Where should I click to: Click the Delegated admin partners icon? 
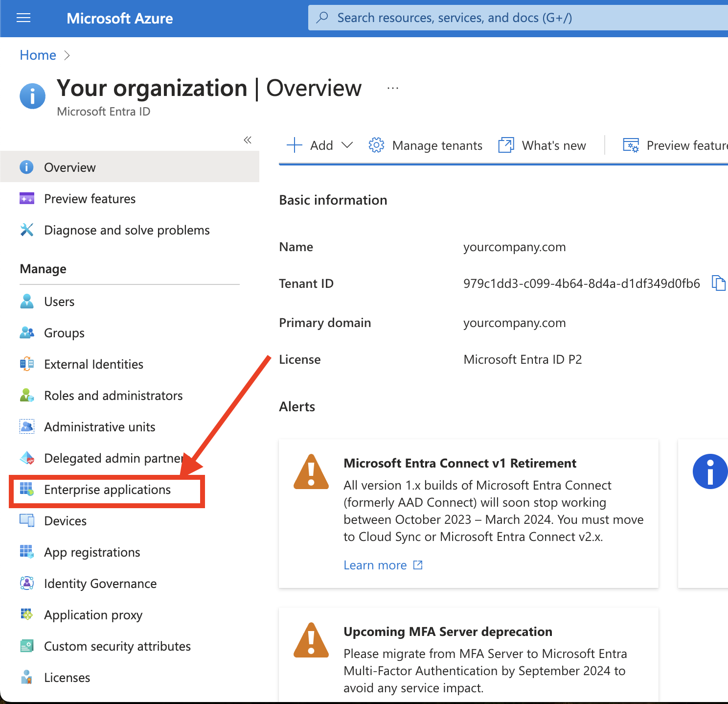tap(27, 458)
